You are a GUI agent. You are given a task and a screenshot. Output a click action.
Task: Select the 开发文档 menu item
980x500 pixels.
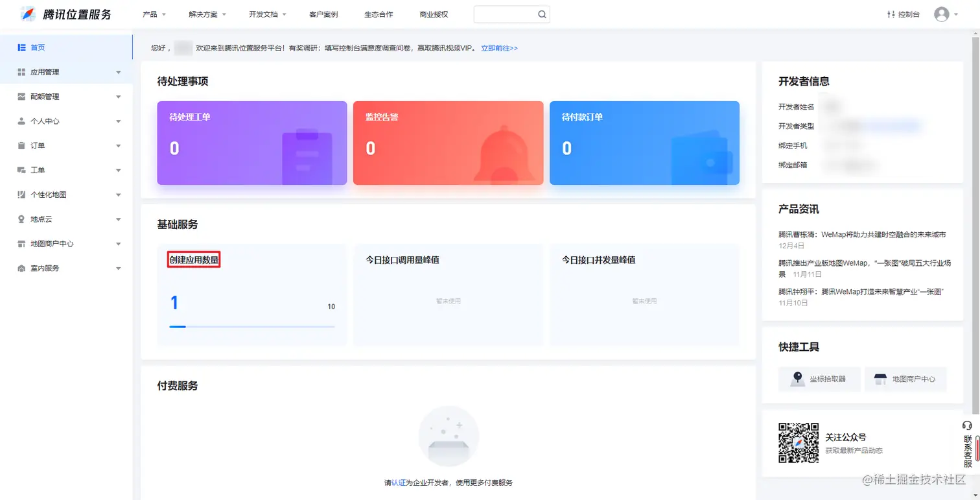click(263, 13)
